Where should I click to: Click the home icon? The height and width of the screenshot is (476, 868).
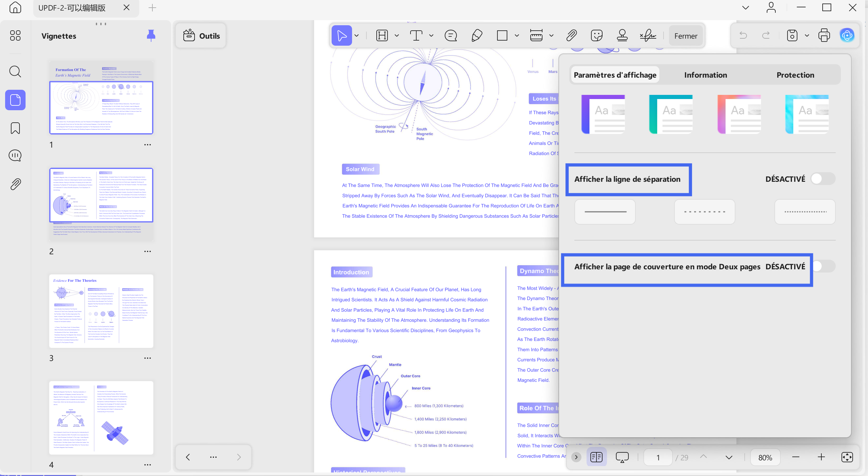15,7
